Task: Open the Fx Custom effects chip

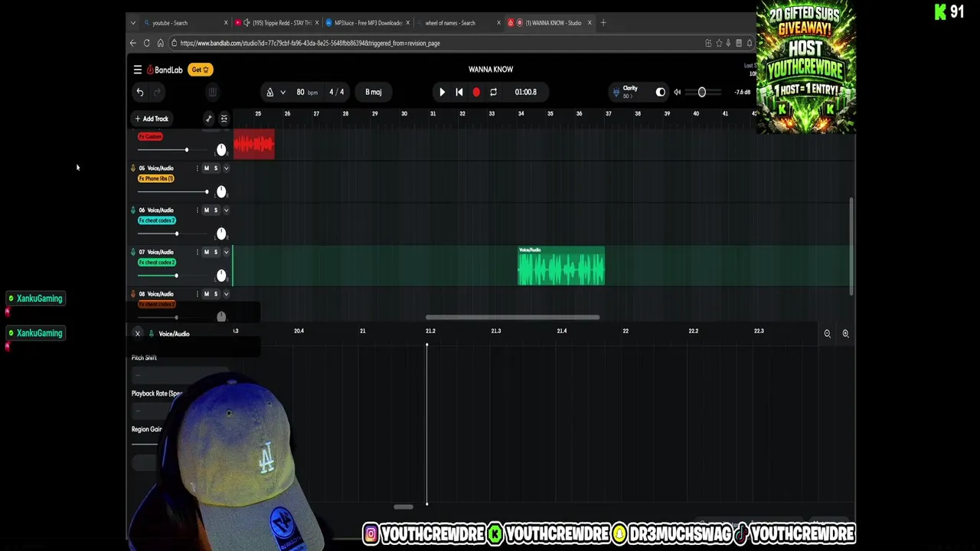Action: tap(150, 136)
